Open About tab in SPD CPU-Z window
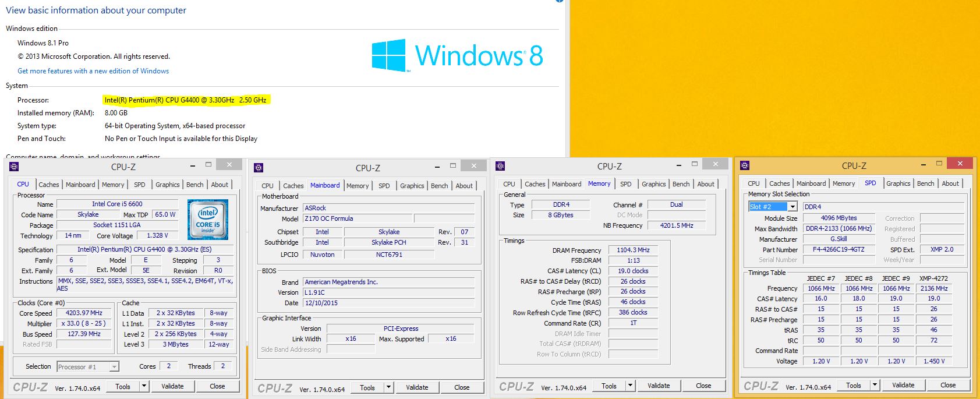 tap(950, 183)
